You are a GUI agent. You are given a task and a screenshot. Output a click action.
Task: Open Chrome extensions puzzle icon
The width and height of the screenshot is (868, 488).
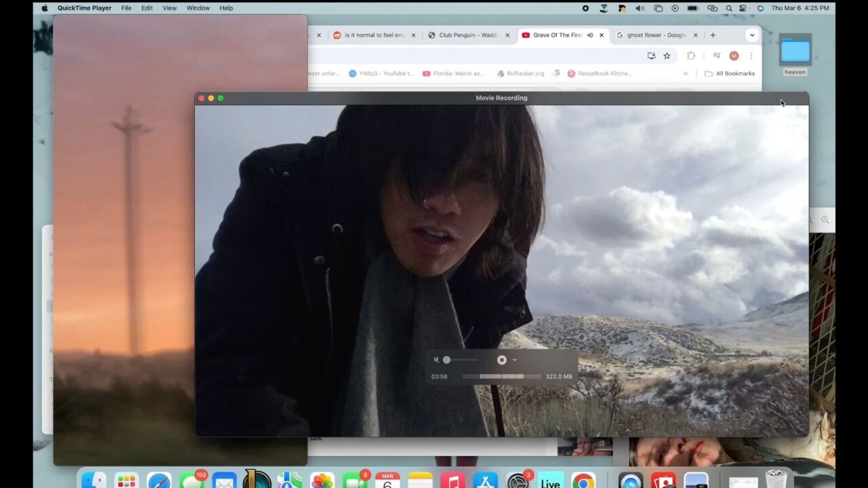(x=691, y=56)
